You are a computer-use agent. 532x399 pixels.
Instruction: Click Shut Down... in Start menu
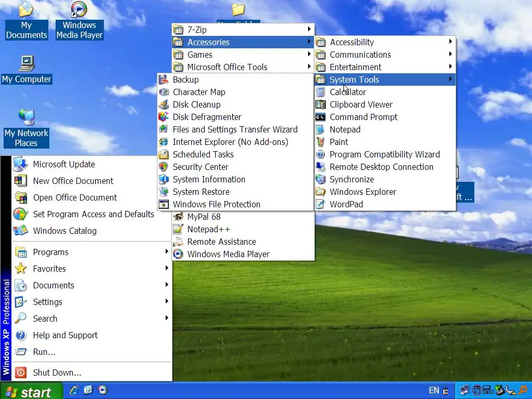(x=92, y=373)
